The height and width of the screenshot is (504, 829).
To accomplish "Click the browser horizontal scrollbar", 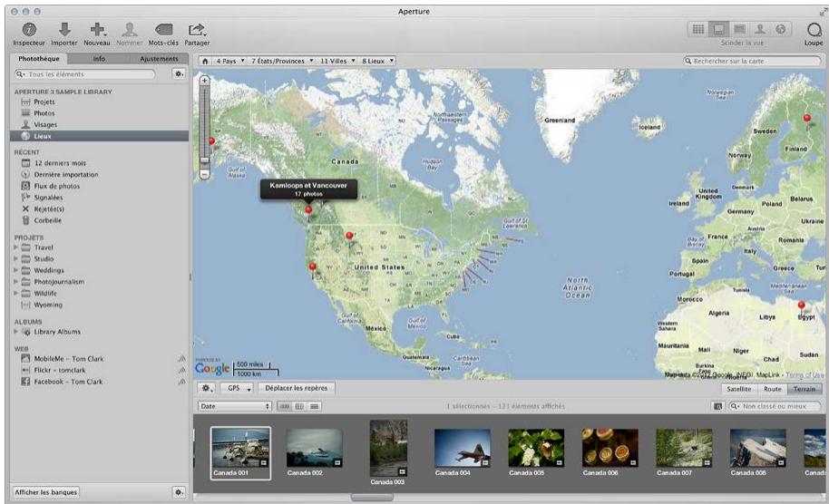I will coord(372,497).
